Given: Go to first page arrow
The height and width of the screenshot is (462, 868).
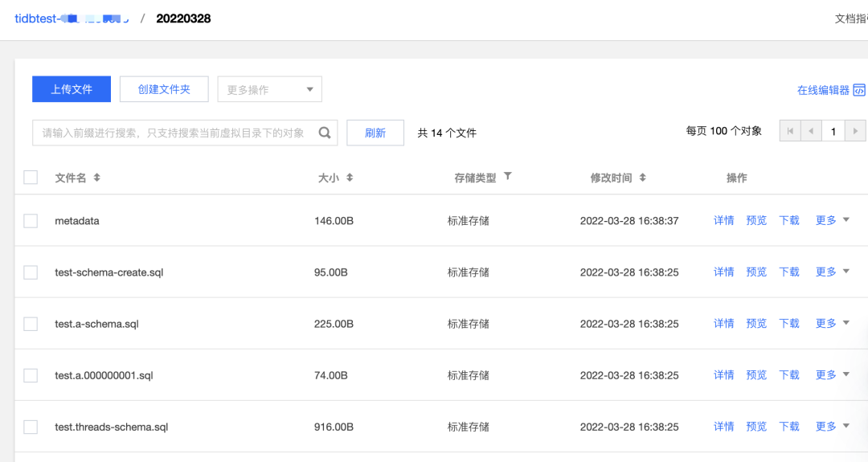Looking at the screenshot, I should [790, 131].
